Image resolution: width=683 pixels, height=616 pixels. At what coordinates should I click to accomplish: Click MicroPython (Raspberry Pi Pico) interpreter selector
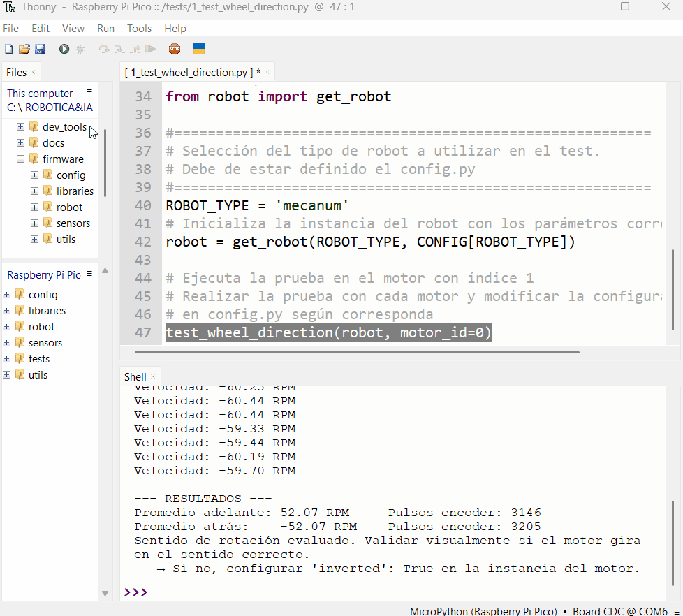click(483, 611)
